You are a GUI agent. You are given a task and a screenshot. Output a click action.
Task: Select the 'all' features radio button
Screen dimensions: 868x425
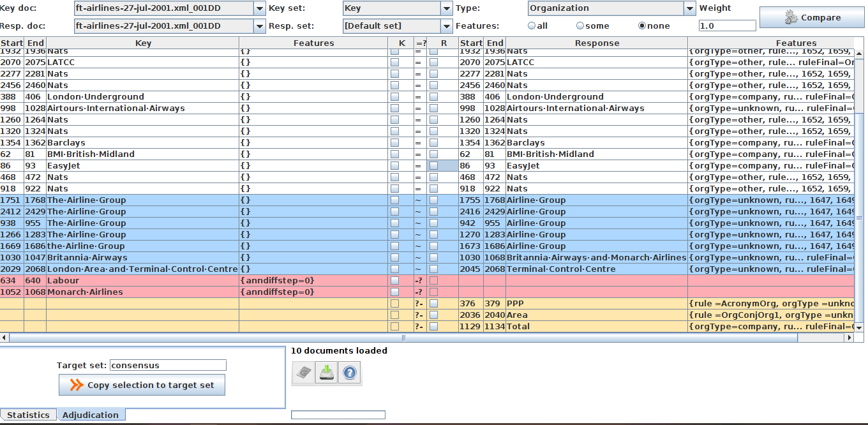(531, 26)
